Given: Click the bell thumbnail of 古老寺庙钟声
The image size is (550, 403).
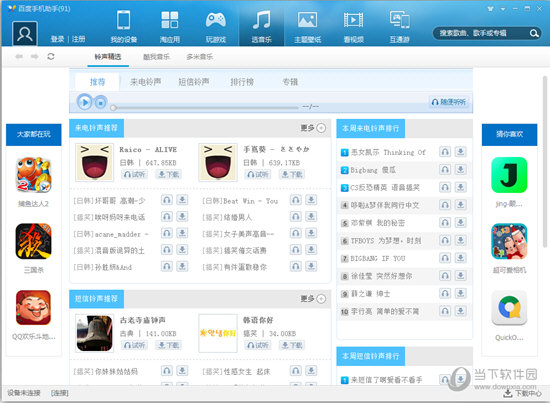Looking at the screenshot, I should (x=95, y=333).
